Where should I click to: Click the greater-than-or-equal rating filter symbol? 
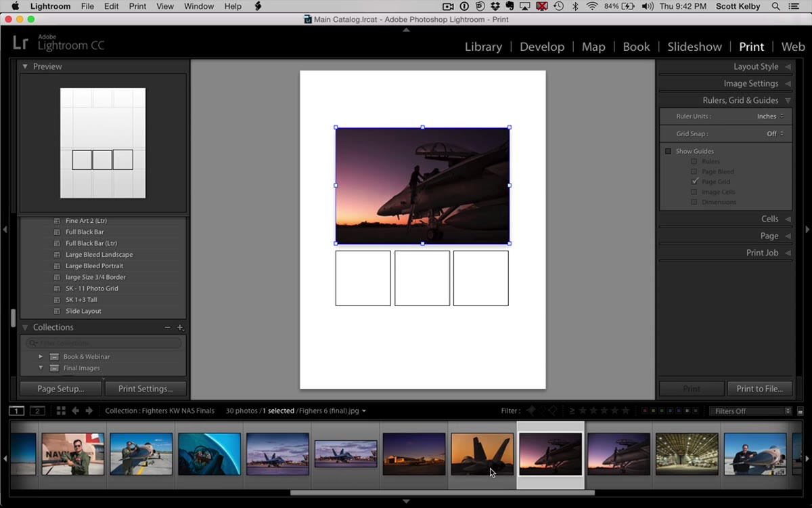572,410
